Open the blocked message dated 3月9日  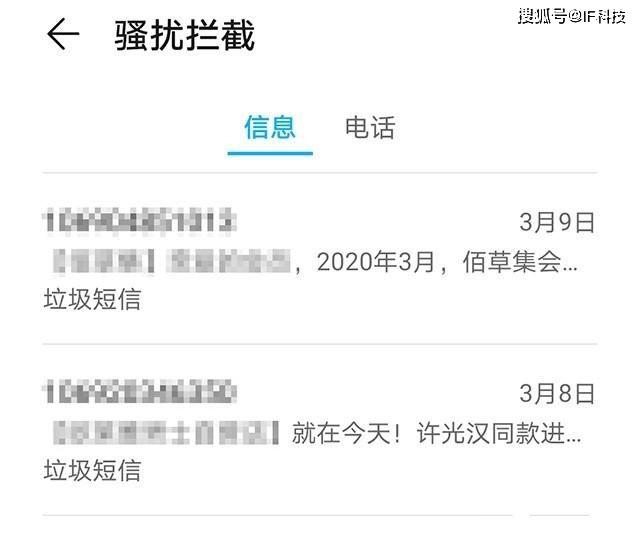[320, 259]
